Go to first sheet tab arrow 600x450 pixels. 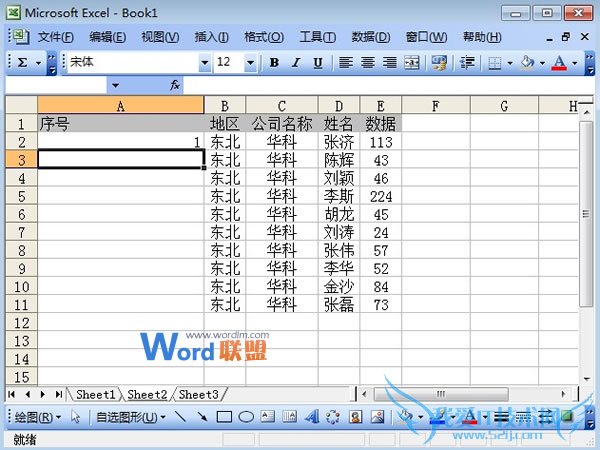coord(12,394)
